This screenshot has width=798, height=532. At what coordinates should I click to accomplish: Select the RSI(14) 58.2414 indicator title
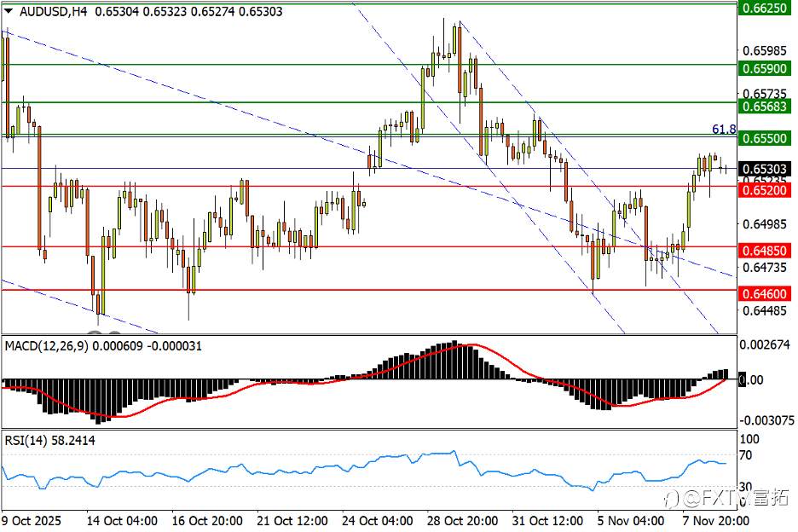(x=49, y=441)
